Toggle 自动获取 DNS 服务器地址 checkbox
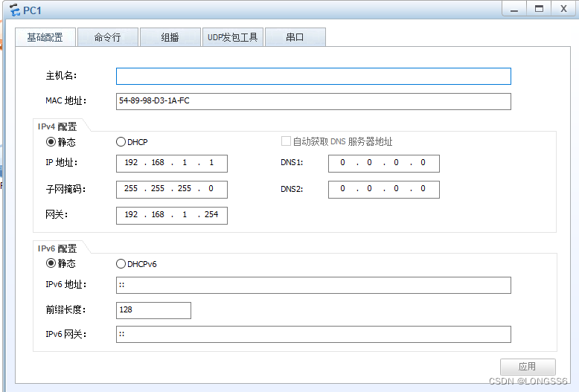Screen dimensions: 579x392 pos(286,141)
